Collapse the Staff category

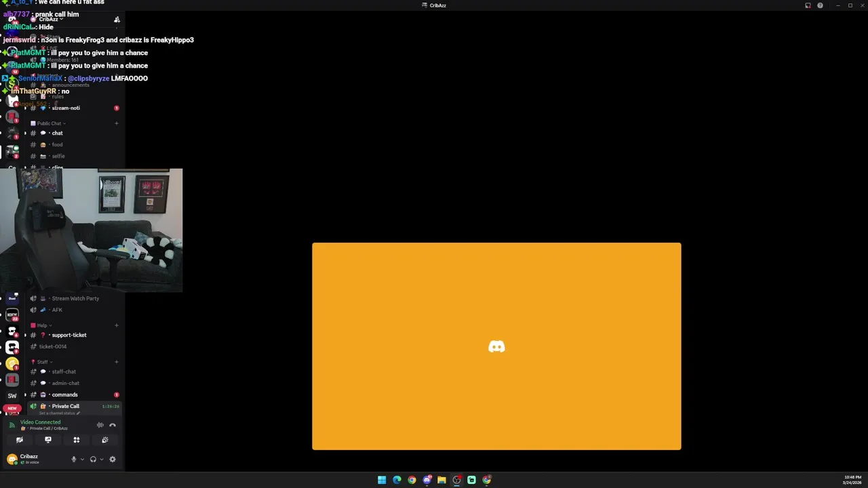(x=42, y=362)
